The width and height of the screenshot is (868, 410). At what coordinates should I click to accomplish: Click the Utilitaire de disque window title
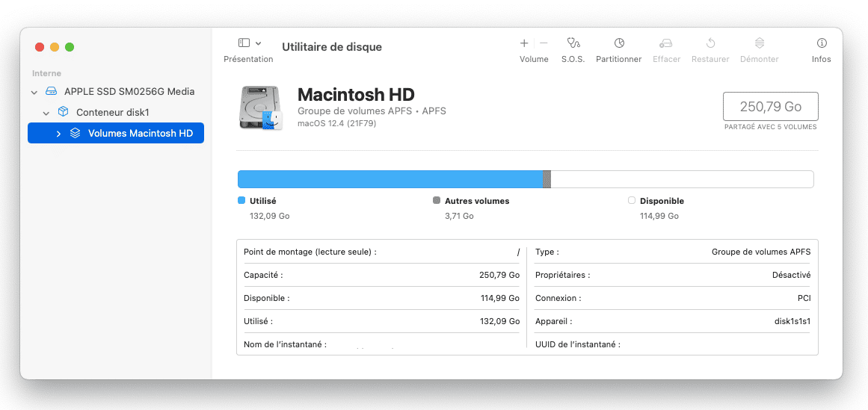pos(332,47)
